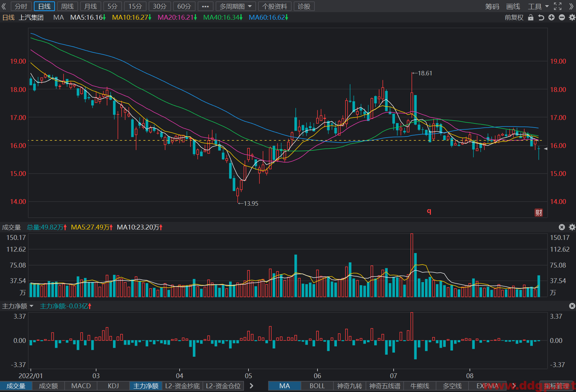Select the 30分 minute period
The width and height of the screenshot is (576, 392).
pos(160,6)
